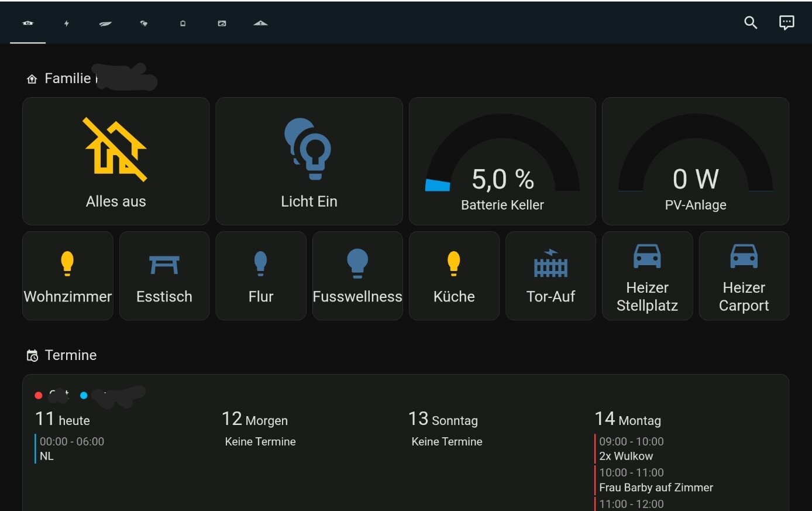This screenshot has height=511, width=812.
Task: Tap the Licht Ein bulb group card
Action: 309,161
